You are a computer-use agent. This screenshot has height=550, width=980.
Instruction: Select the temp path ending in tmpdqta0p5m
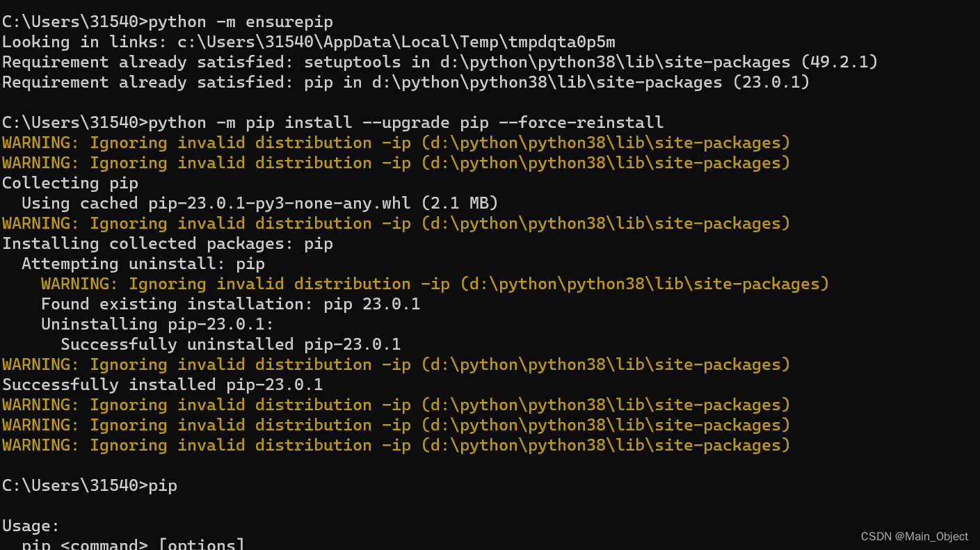[x=396, y=42]
